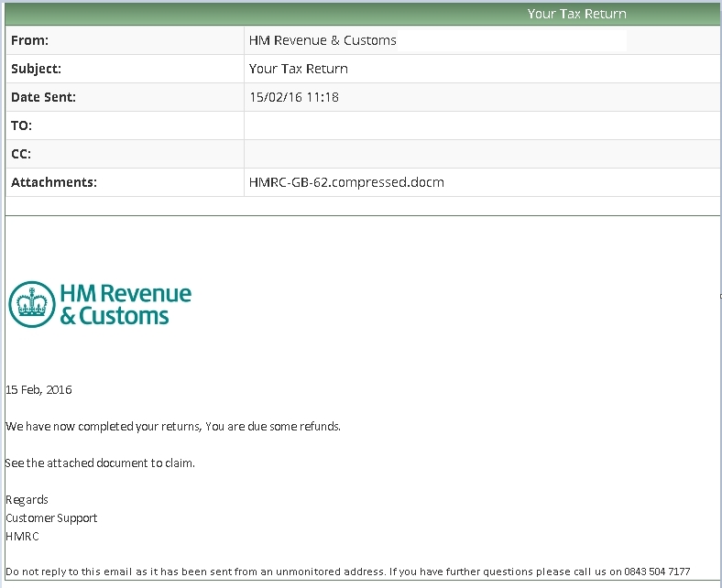Click the subject value 'Your Tax Return'
722x588 pixels.
299,69
